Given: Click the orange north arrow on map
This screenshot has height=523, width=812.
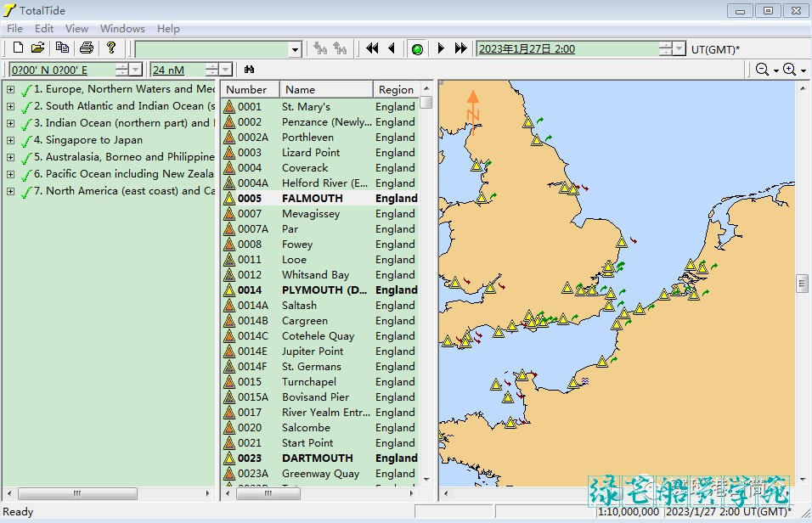Looking at the screenshot, I should pyautogui.click(x=473, y=112).
